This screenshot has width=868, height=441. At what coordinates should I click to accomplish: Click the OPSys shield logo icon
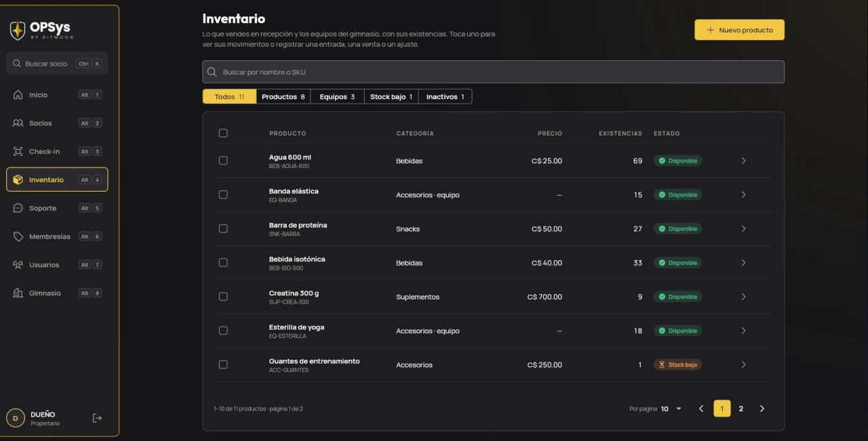[x=18, y=30]
